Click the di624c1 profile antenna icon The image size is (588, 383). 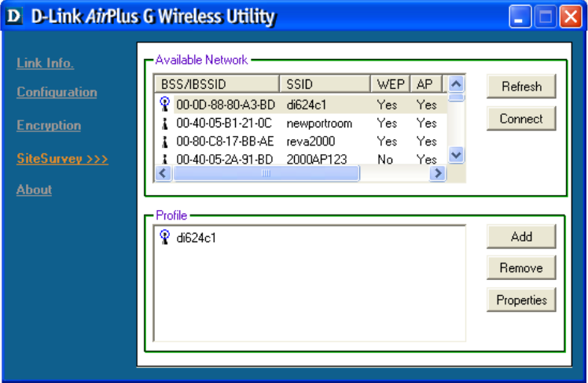164,237
